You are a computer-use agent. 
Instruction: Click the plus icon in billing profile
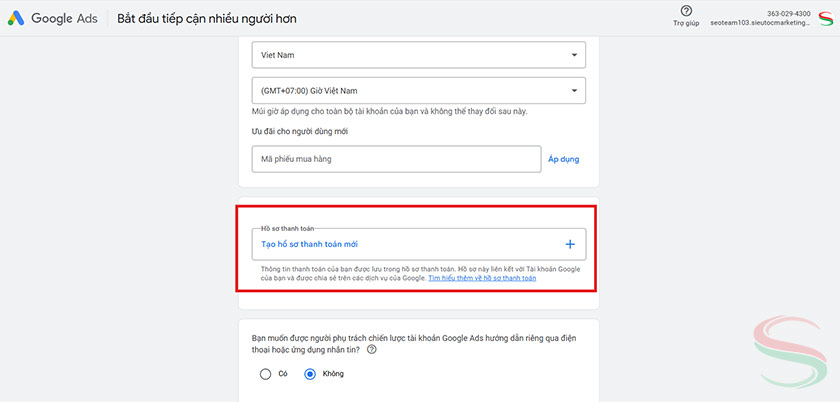pos(570,244)
